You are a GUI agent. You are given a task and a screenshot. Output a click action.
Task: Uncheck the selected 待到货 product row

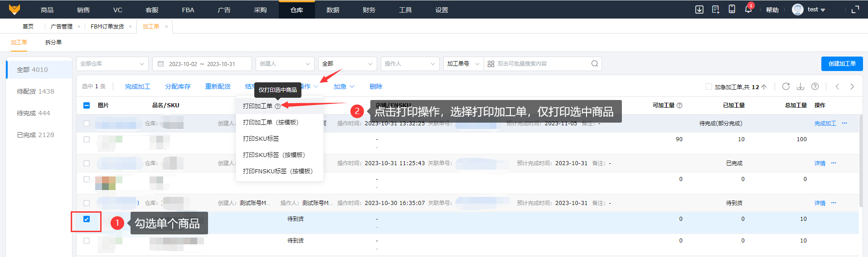[87, 219]
